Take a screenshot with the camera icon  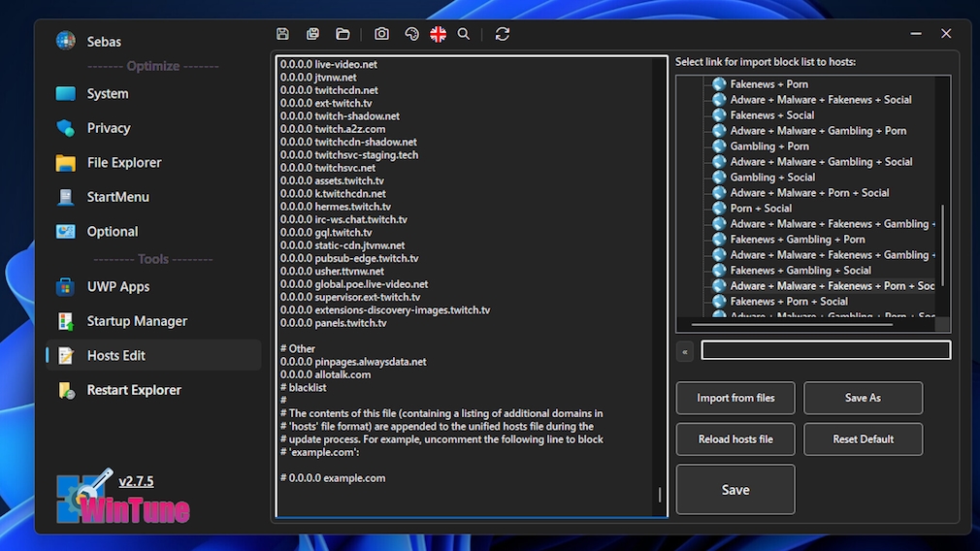pyautogui.click(x=382, y=34)
